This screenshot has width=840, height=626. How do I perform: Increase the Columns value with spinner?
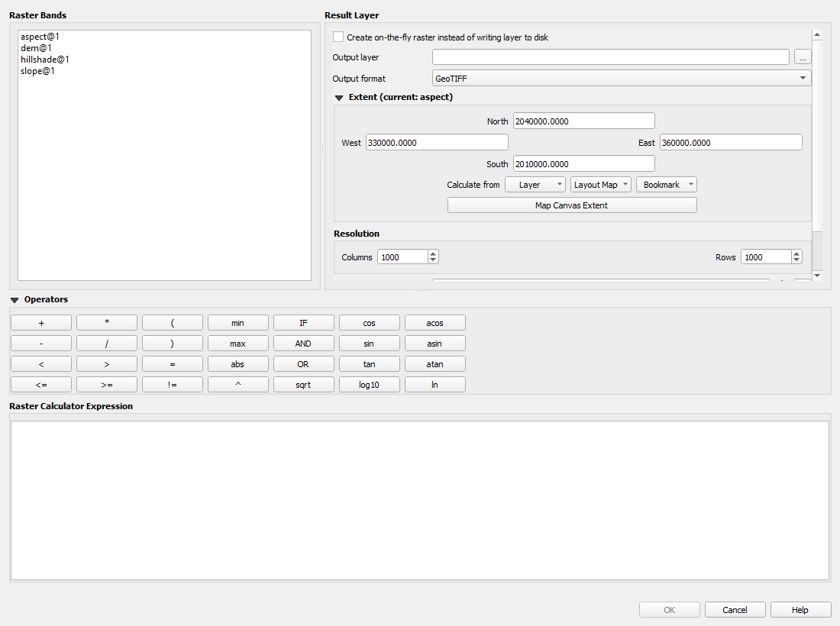[433, 253]
